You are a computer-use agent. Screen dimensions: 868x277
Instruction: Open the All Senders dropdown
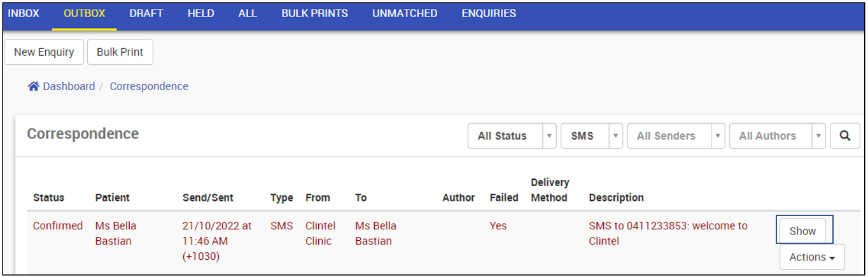675,136
